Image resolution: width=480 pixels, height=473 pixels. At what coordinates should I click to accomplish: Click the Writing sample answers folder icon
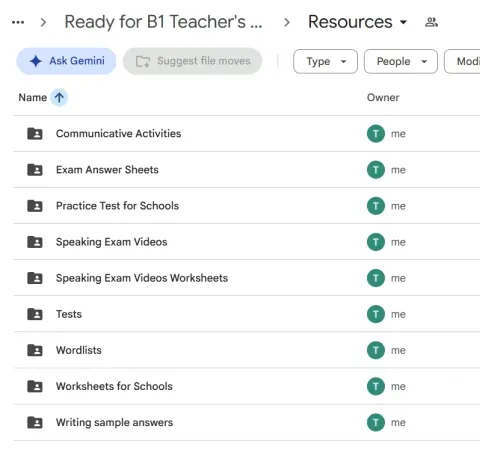click(35, 422)
